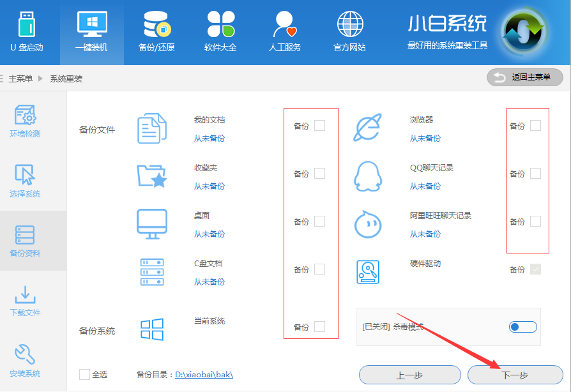Enable backup for 浏览器
This screenshot has width=571, height=392.
[x=535, y=126]
